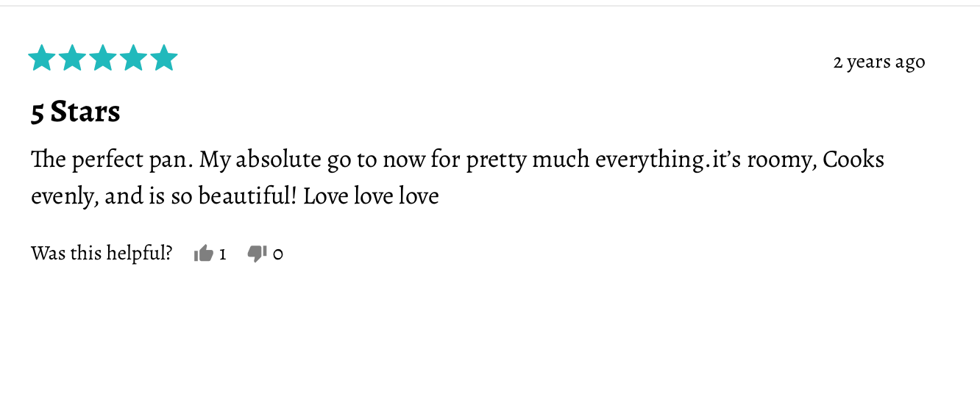Click the "2 years ago" timestamp

click(878, 62)
